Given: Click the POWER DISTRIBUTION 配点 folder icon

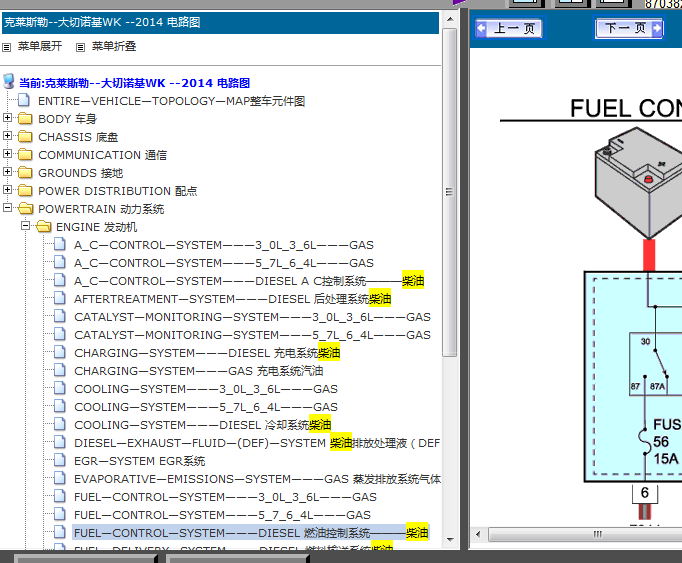Looking at the screenshot, I should pos(25,191).
